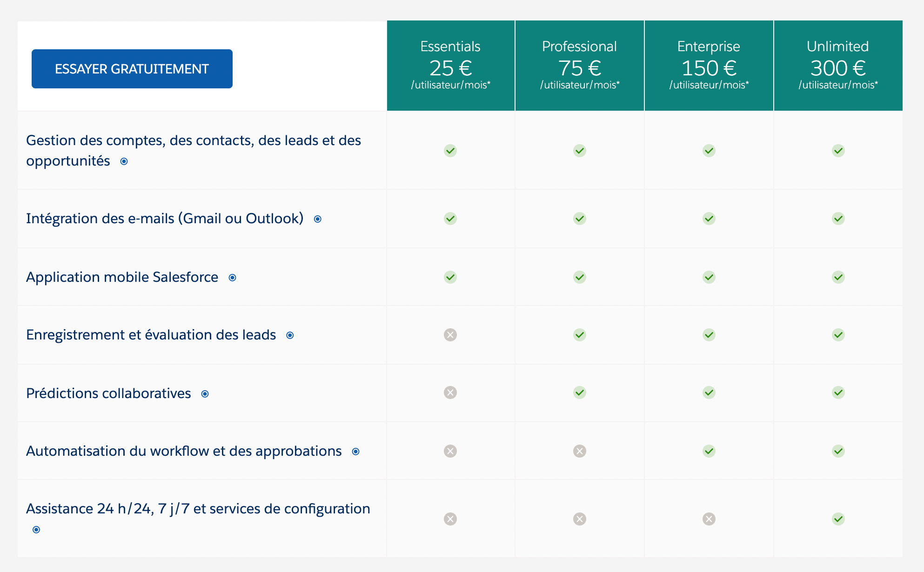The height and width of the screenshot is (572, 924).
Task: Click the ESSAYER GRATUITEMENT button
Action: (x=132, y=69)
